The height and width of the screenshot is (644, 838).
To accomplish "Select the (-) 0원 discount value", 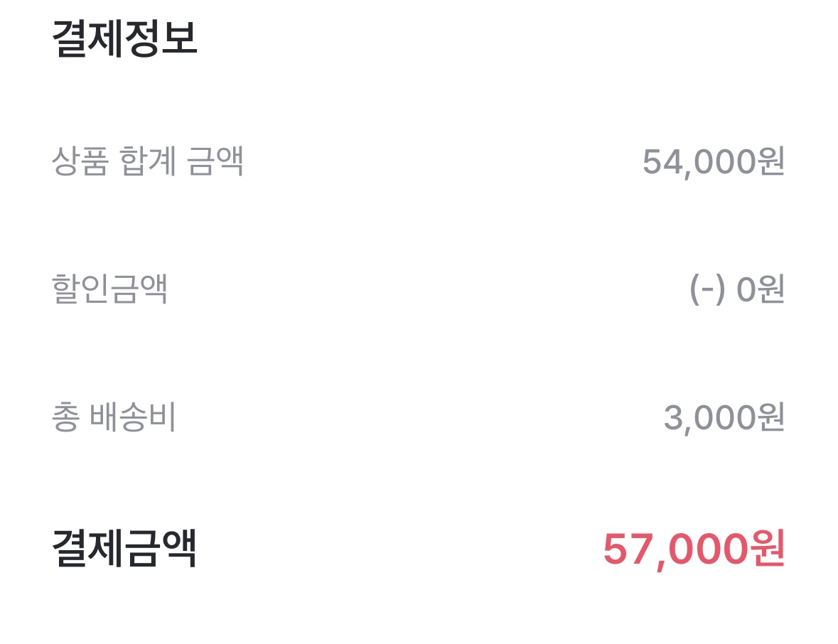I will pyautogui.click(x=736, y=290).
